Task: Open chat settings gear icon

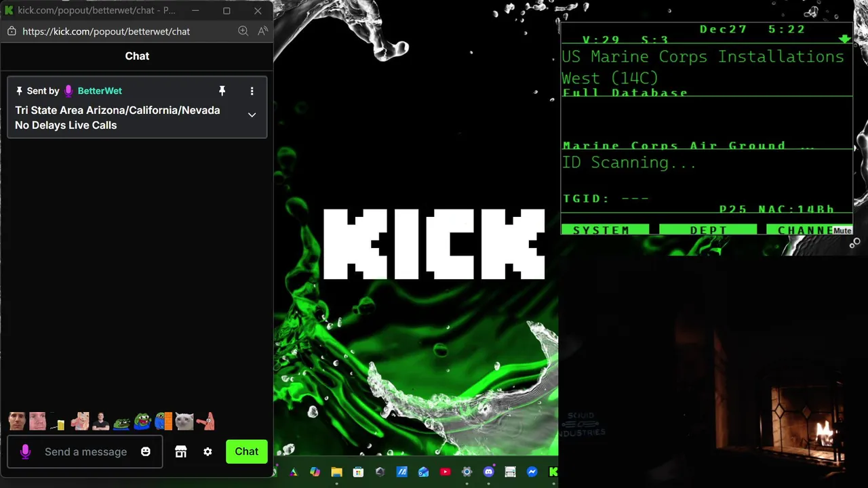Action: point(208,451)
